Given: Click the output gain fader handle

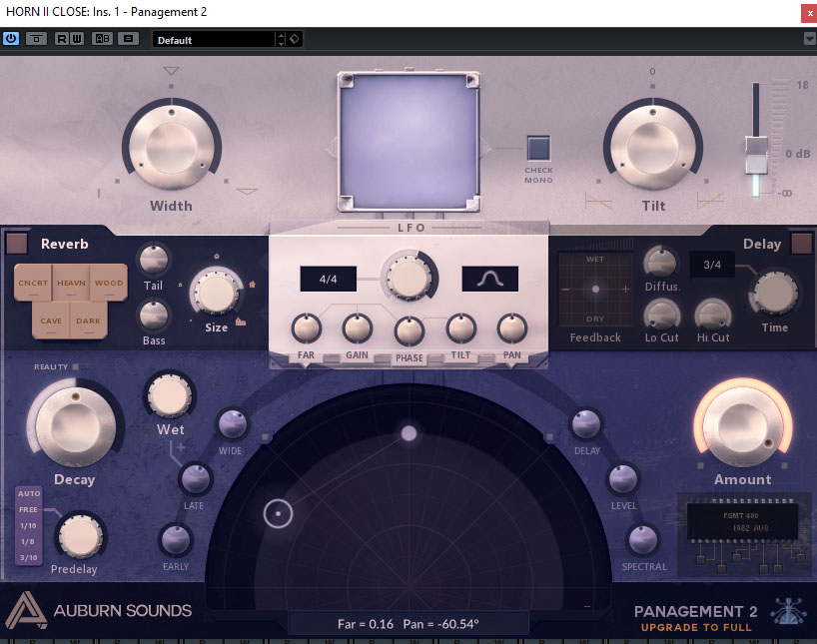Looking at the screenshot, I should 756,155.
